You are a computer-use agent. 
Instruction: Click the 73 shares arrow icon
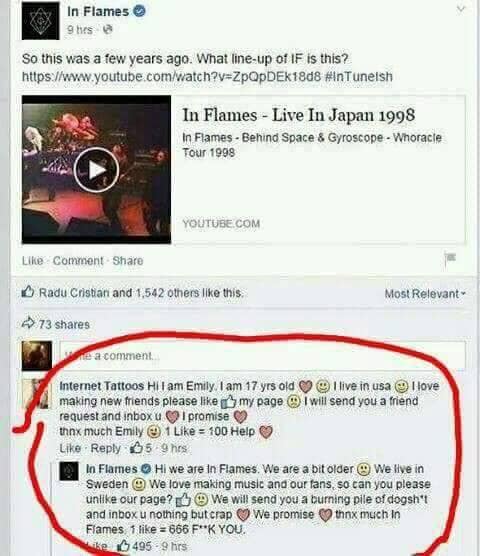28,323
